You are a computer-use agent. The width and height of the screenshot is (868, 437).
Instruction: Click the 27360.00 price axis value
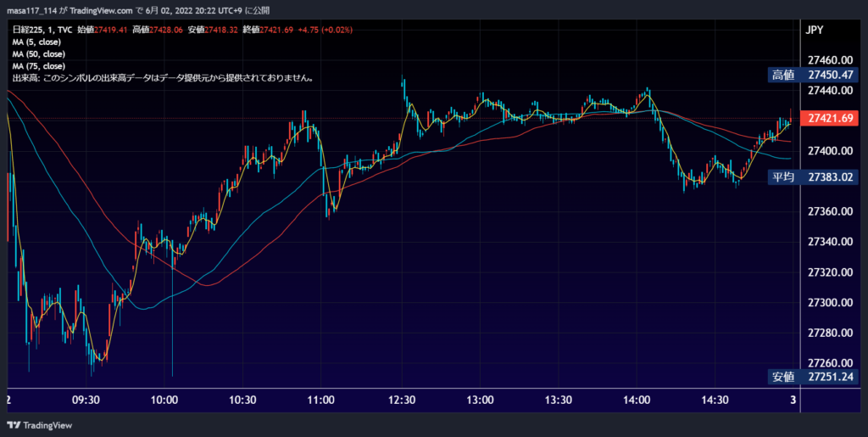click(830, 211)
